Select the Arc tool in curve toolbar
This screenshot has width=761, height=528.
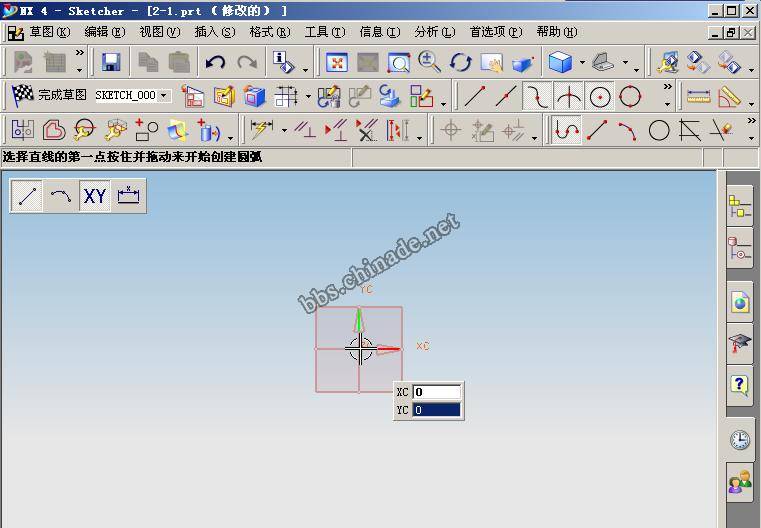coord(628,130)
